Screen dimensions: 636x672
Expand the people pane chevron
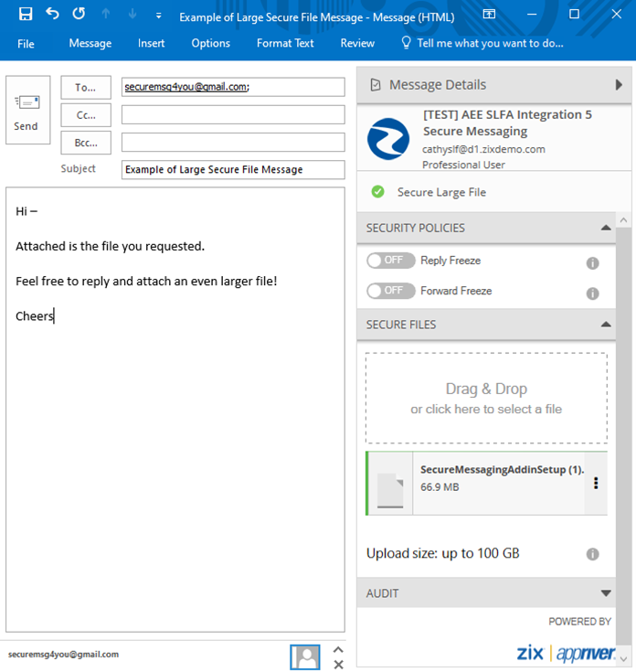(338, 650)
